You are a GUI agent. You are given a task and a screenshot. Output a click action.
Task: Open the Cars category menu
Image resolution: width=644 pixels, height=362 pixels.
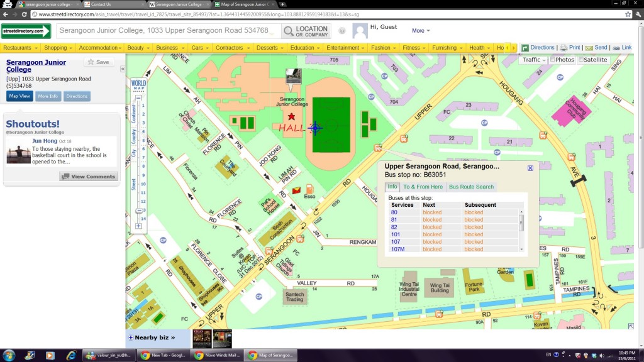click(x=199, y=48)
